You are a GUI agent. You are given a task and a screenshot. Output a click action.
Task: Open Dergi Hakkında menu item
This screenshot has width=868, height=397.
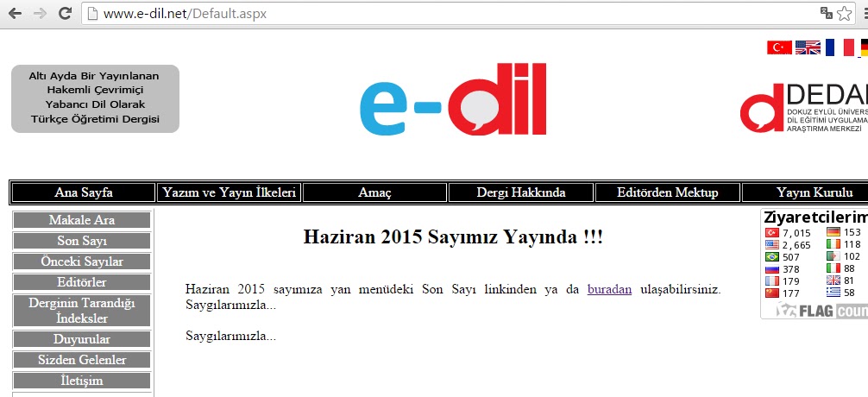pos(521,192)
